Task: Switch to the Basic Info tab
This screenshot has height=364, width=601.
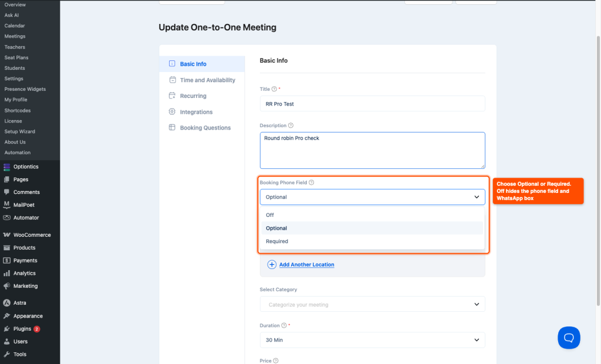Action: (202, 64)
